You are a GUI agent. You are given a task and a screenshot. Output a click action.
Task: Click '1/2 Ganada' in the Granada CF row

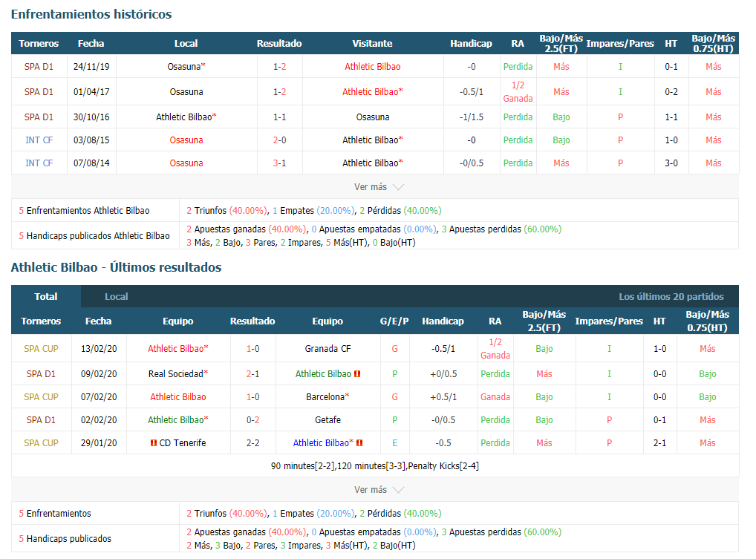click(x=495, y=349)
